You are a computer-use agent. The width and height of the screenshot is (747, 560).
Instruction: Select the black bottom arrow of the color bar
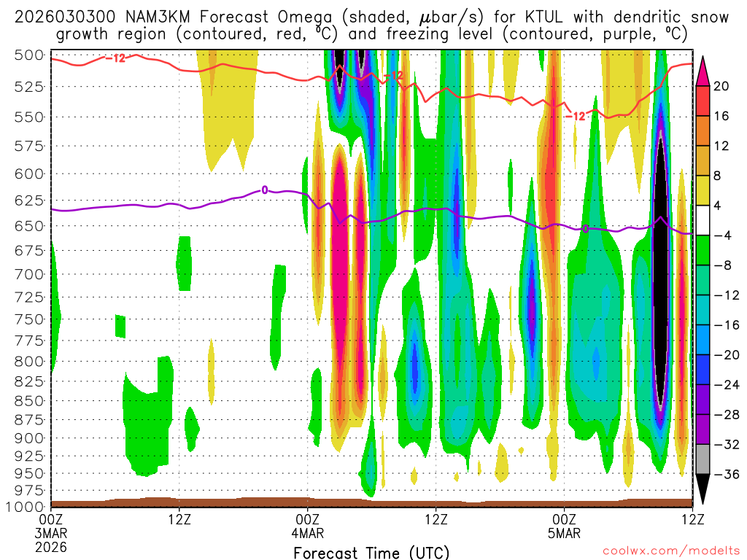pyautogui.click(x=703, y=489)
